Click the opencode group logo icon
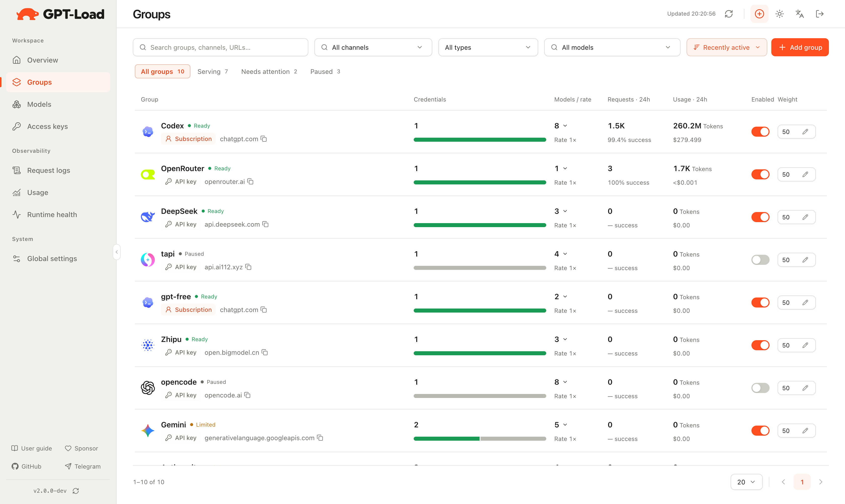The width and height of the screenshot is (845, 504). 148,388
